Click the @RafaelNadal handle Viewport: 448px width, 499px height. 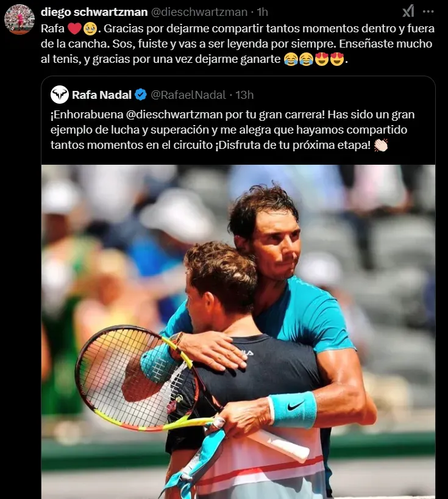point(188,95)
